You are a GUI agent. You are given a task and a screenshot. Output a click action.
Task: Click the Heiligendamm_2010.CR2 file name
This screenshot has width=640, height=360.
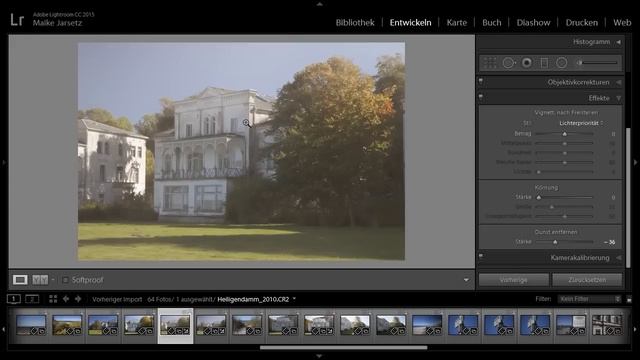tap(253, 299)
